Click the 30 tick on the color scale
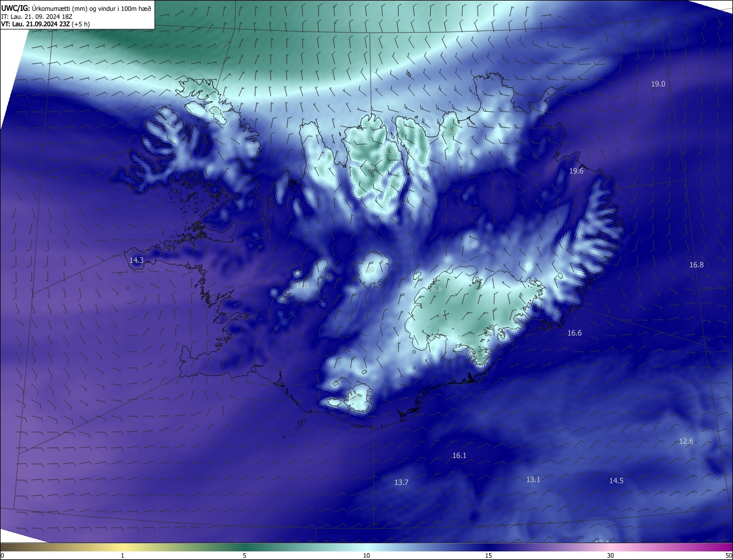 pyautogui.click(x=610, y=555)
